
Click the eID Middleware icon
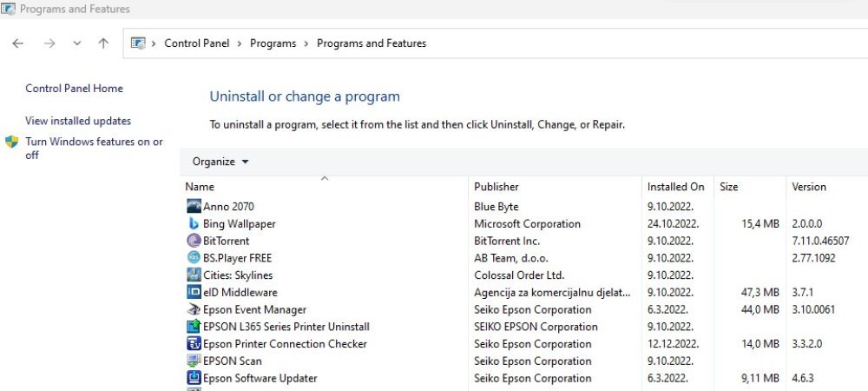pos(194,293)
